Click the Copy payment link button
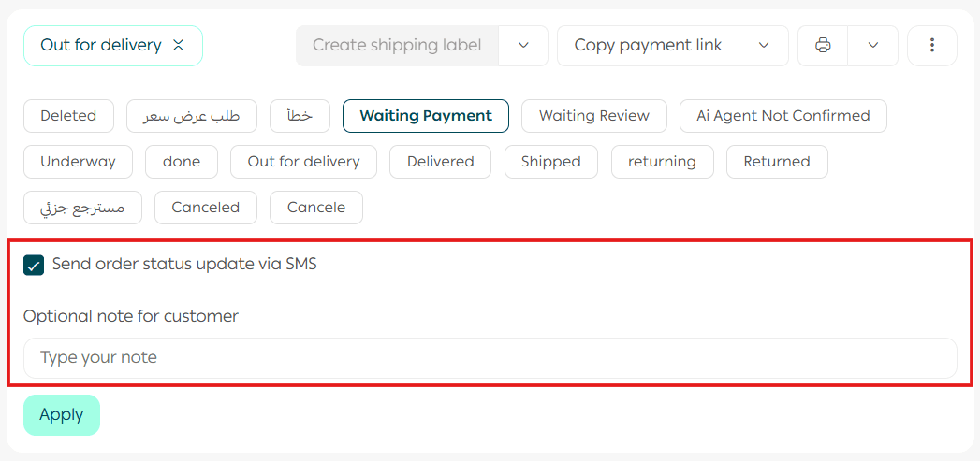980x461 pixels. [648, 45]
